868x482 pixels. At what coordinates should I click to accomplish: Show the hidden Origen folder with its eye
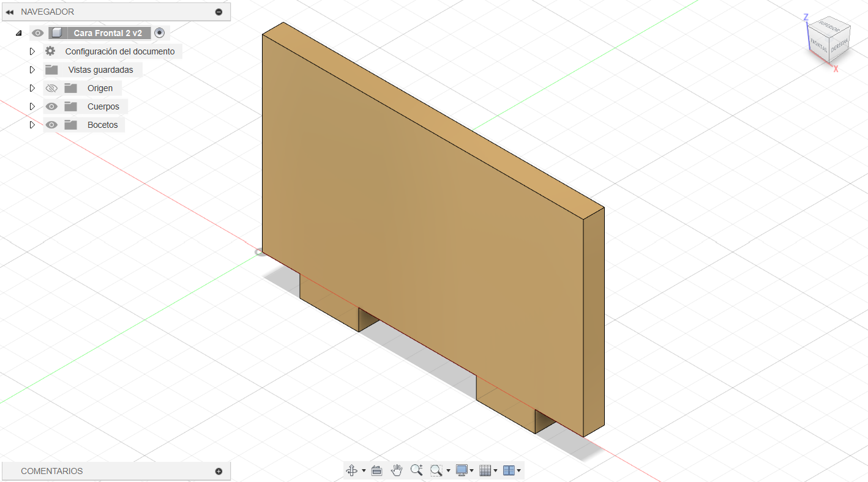coord(51,88)
